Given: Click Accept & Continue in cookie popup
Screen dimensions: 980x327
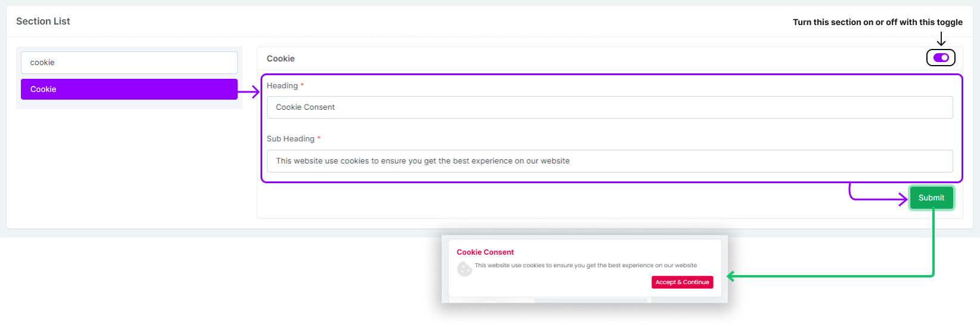Looking at the screenshot, I should [682, 282].
